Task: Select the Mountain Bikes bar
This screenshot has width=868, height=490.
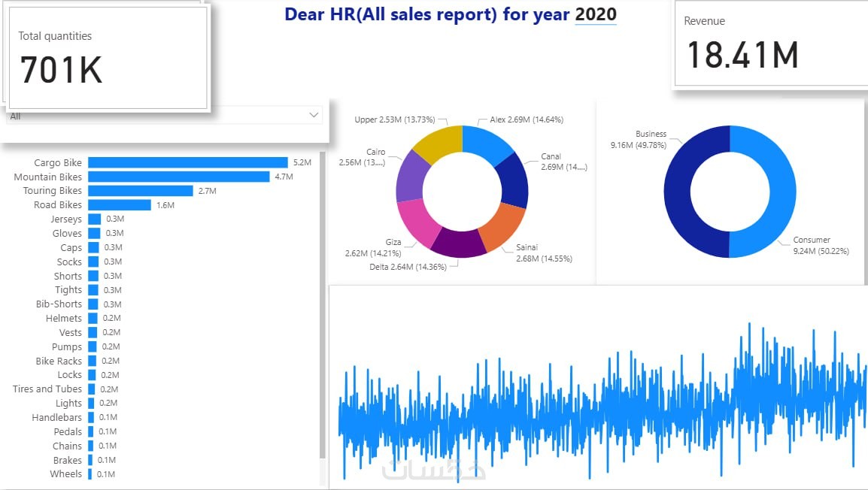Action: pos(179,177)
